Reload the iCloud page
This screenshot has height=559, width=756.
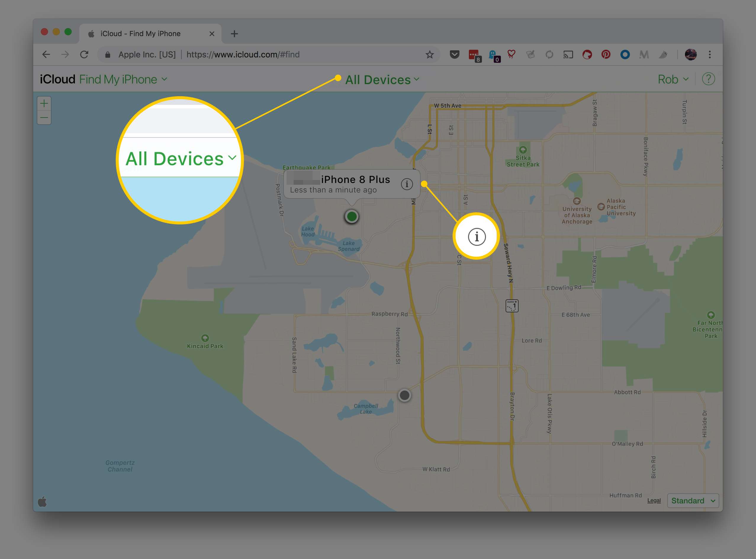pos(84,54)
